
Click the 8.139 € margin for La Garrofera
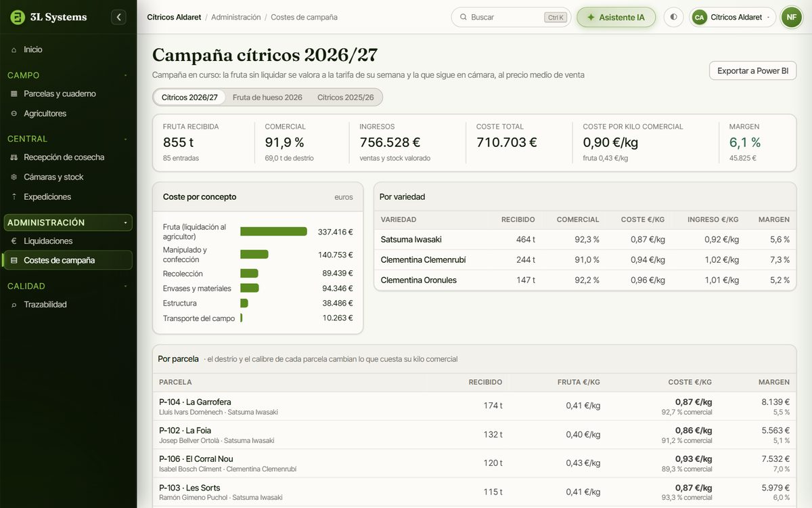[775, 402]
